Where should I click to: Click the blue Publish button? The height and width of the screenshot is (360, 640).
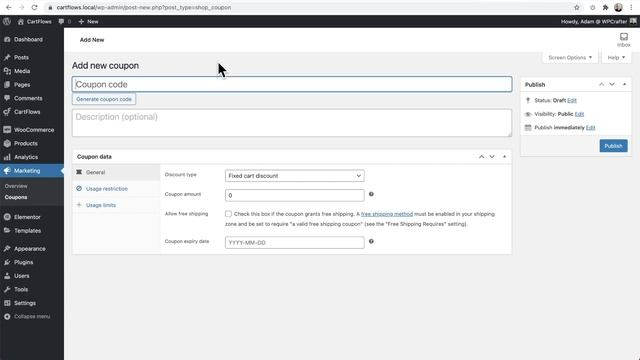[613, 146]
